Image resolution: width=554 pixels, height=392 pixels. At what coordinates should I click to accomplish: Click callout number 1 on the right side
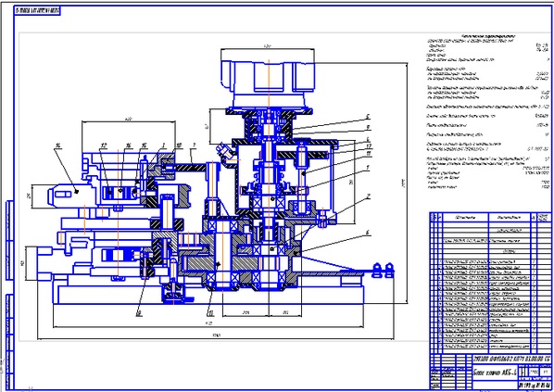coord(368,168)
